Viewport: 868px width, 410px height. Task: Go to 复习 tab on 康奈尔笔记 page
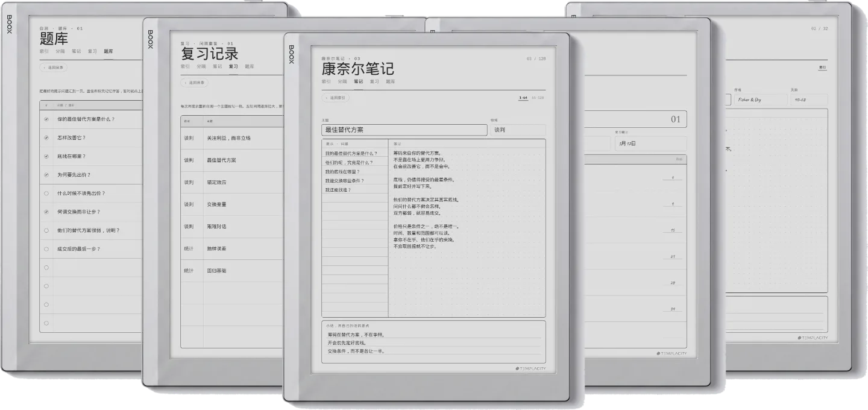[x=374, y=81]
